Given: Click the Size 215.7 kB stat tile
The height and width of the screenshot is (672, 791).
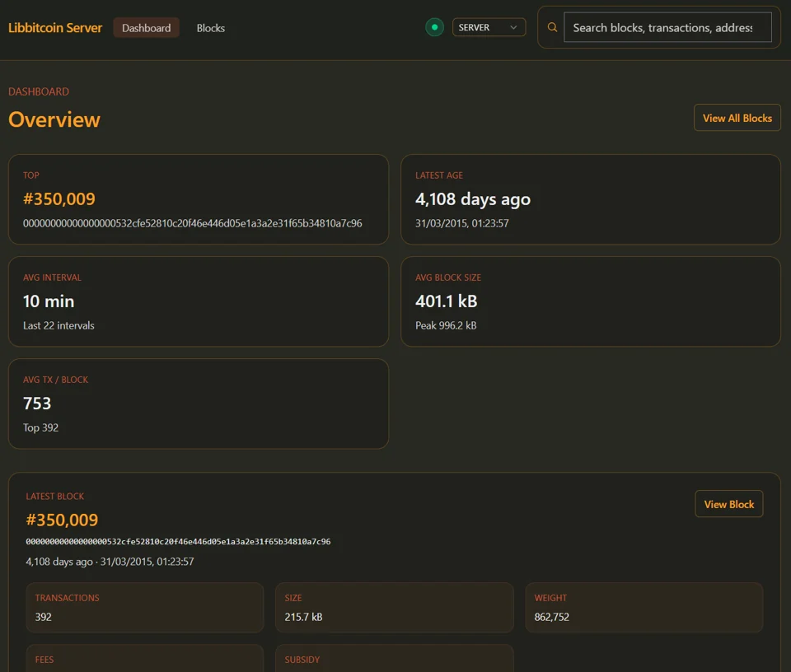Looking at the screenshot, I should (x=395, y=608).
